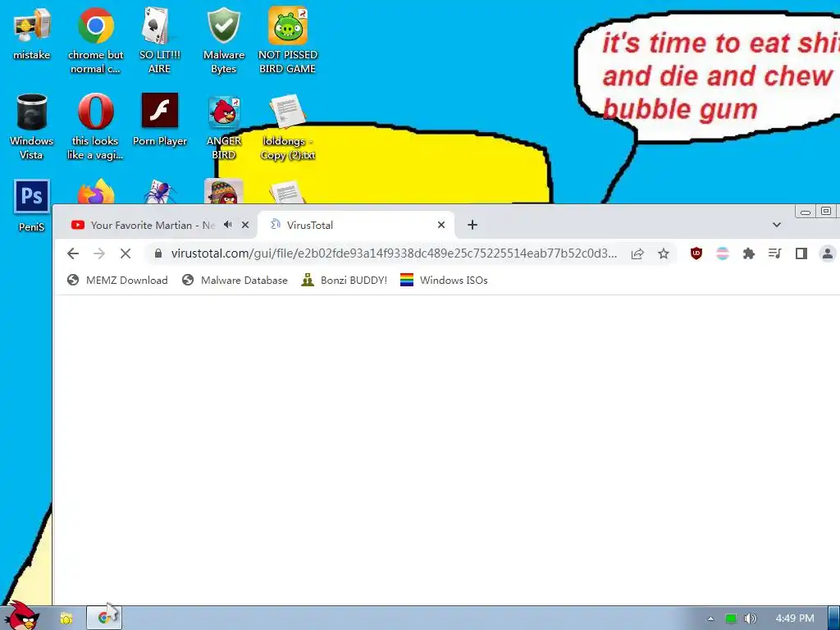Open the Windows Vista recycle bin icon
This screenshot has width=840, height=630.
[32, 126]
